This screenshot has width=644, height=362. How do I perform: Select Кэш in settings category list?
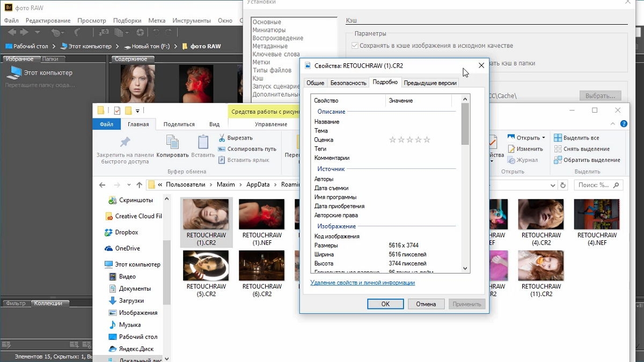tap(258, 78)
